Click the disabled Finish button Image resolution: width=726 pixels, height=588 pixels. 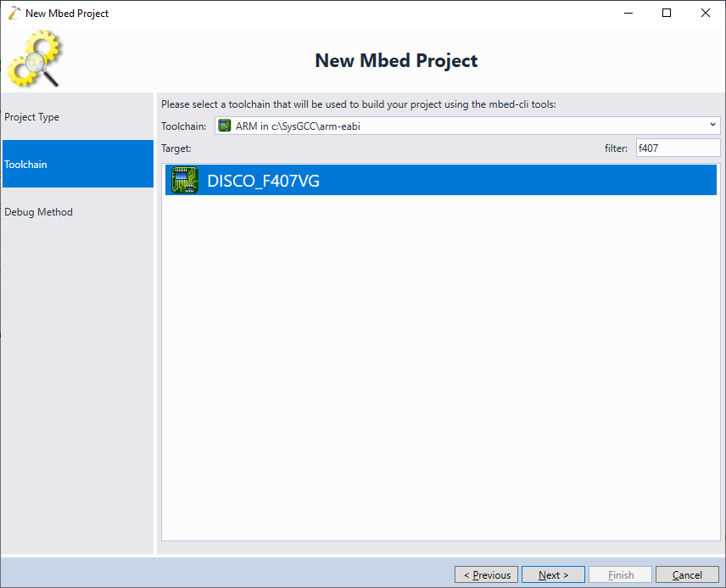pyautogui.click(x=621, y=574)
